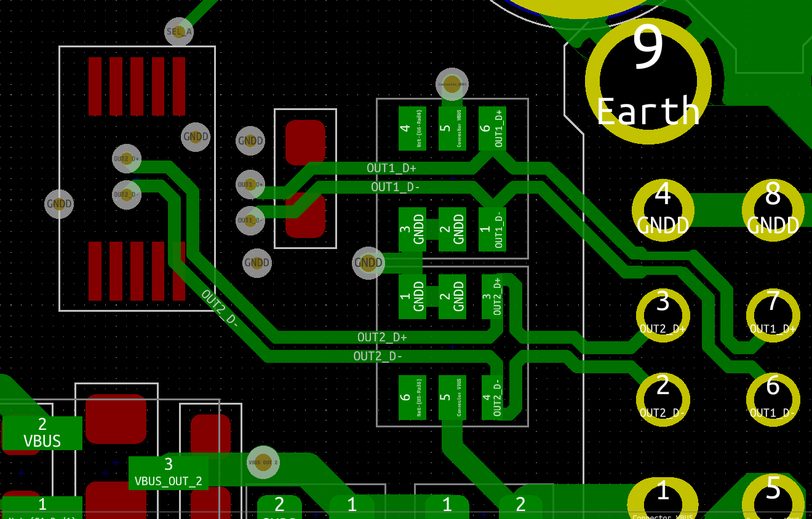
Task: Select the SEL_A via
Action: point(179,31)
